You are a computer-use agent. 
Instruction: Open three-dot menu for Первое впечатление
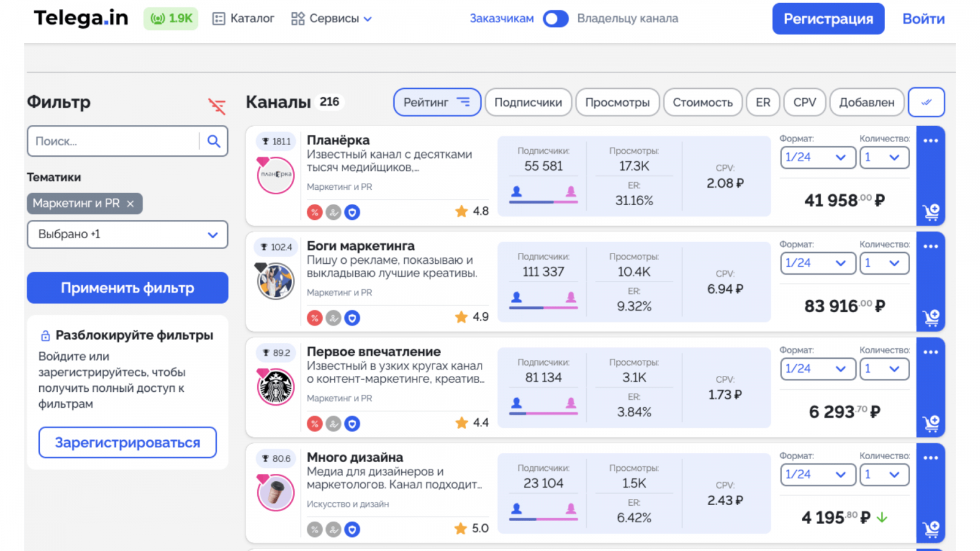[x=931, y=353]
